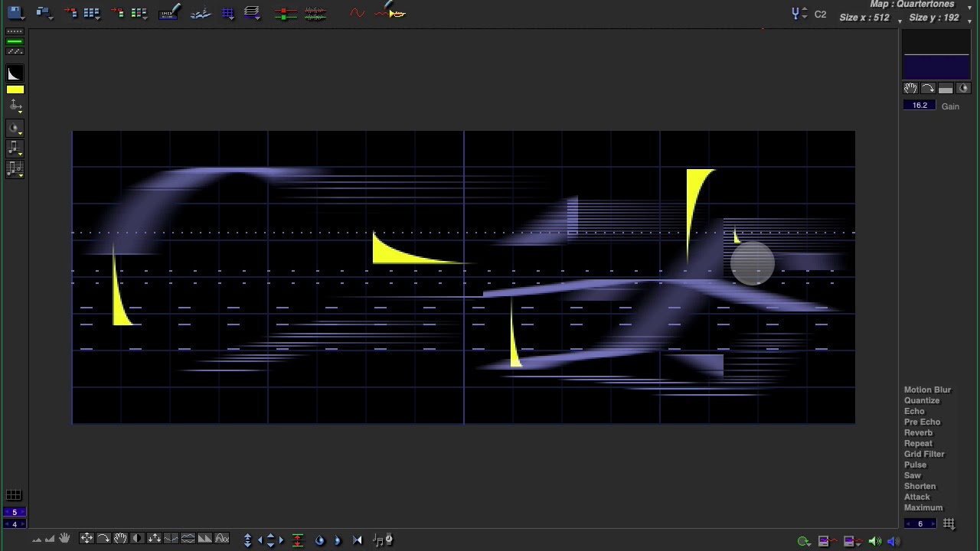The width and height of the screenshot is (980, 551).
Task: Click the trumpet instrument synth icon
Action: click(391, 11)
